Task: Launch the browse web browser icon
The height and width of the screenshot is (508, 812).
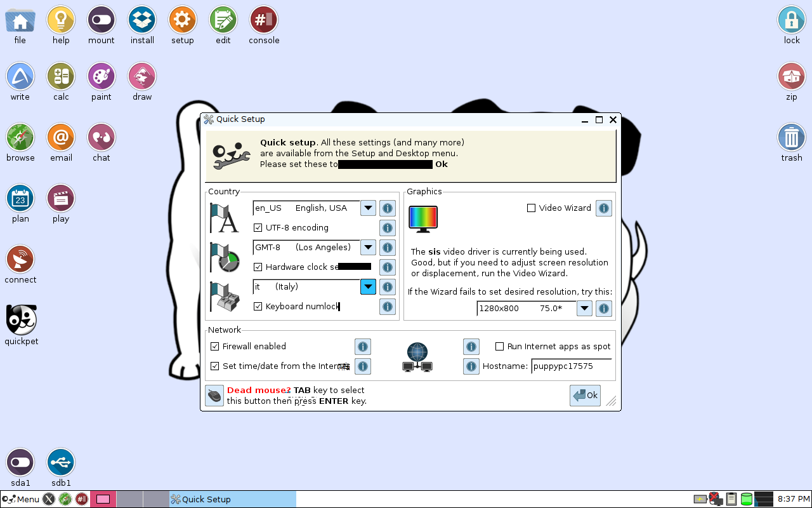Action: 20,138
